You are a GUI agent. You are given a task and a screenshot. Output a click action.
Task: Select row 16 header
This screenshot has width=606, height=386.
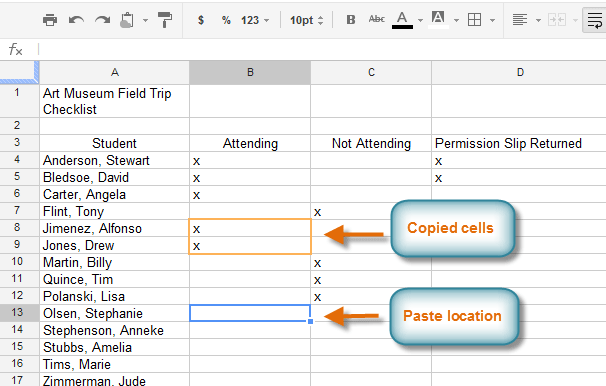tap(19, 364)
